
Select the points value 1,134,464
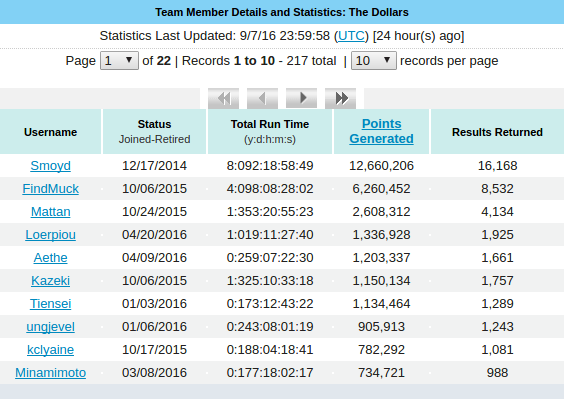click(381, 304)
